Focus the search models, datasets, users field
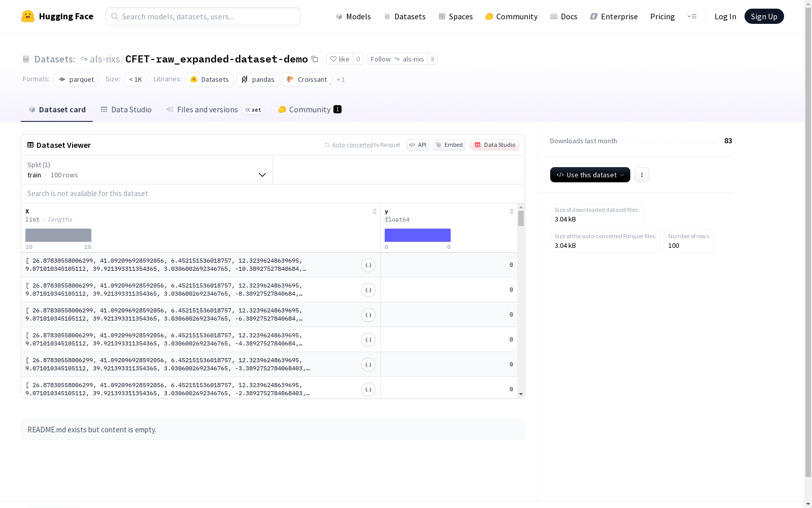 click(203, 16)
